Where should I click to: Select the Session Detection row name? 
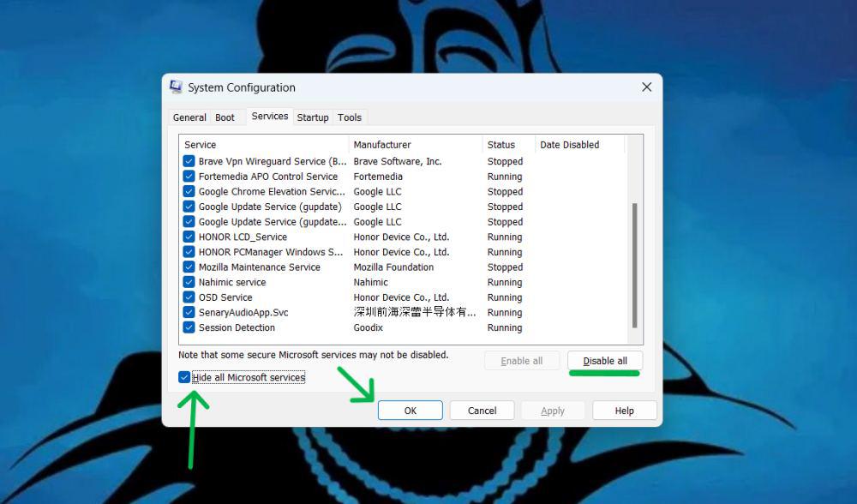237,327
